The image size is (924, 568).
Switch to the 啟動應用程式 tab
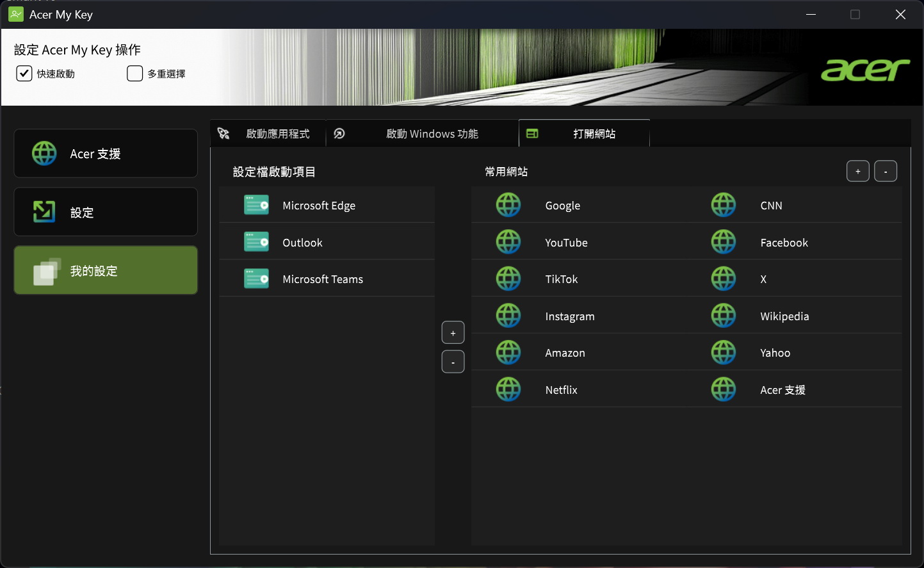click(x=268, y=134)
